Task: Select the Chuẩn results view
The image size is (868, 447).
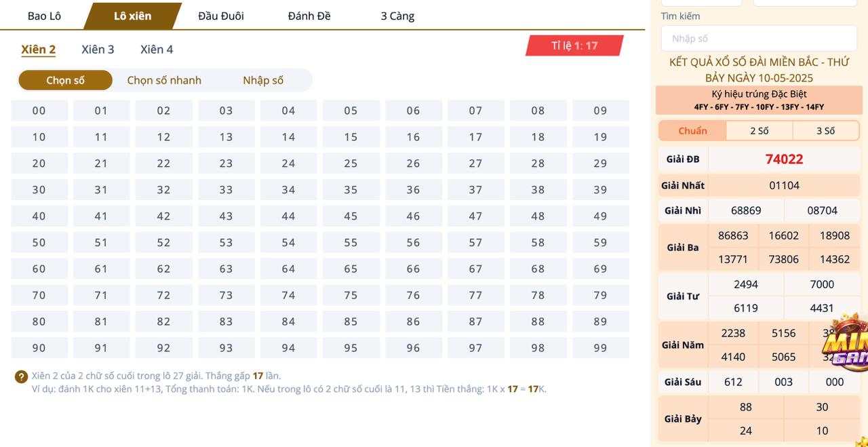Action: [692, 131]
